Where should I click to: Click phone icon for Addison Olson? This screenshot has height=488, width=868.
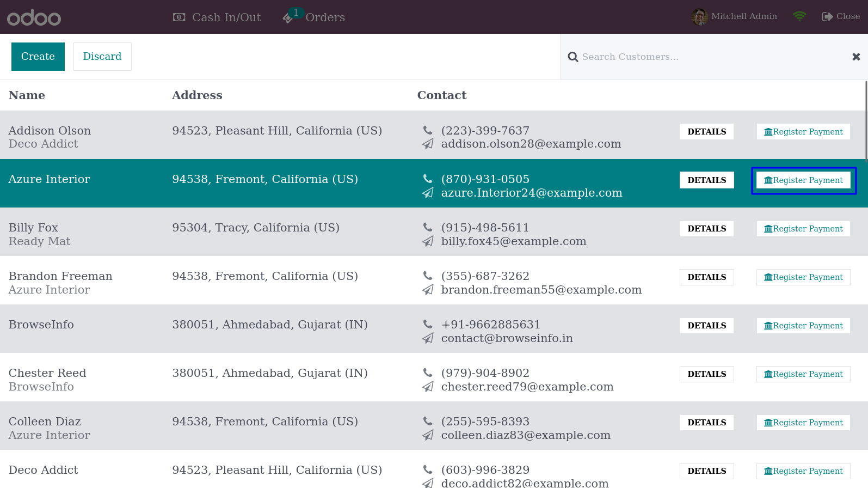click(428, 131)
